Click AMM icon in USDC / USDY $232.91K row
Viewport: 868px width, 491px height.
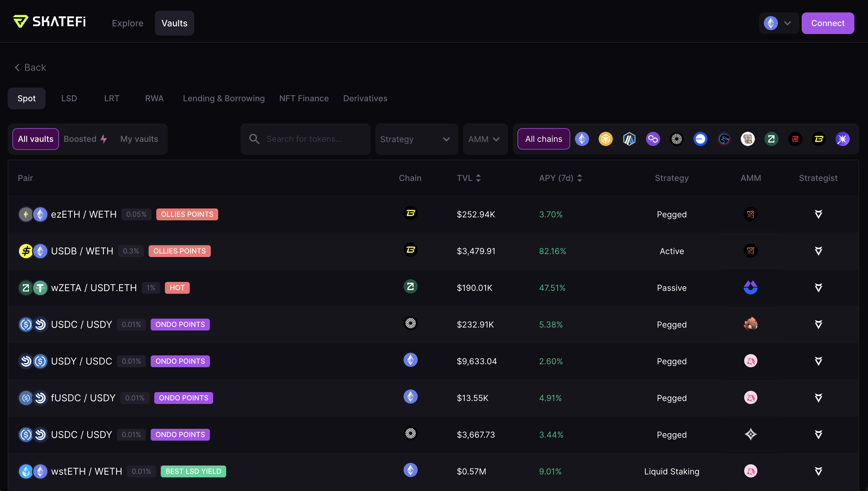pos(750,324)
